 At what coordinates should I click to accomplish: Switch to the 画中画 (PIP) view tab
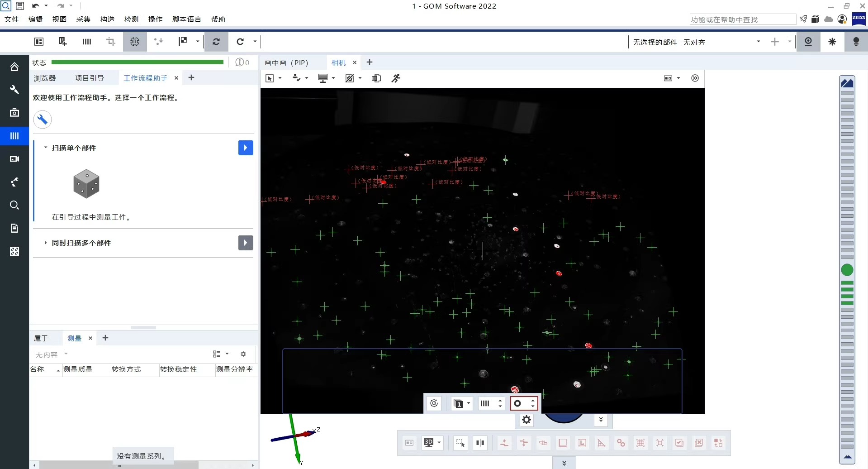pyautogui.click(x=286, y=62)
